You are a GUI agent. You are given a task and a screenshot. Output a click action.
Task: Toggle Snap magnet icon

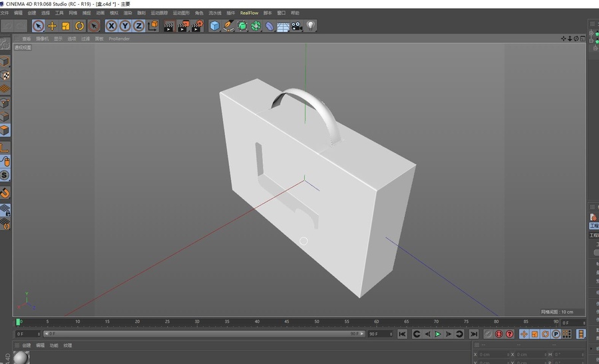tap(5, 192)
